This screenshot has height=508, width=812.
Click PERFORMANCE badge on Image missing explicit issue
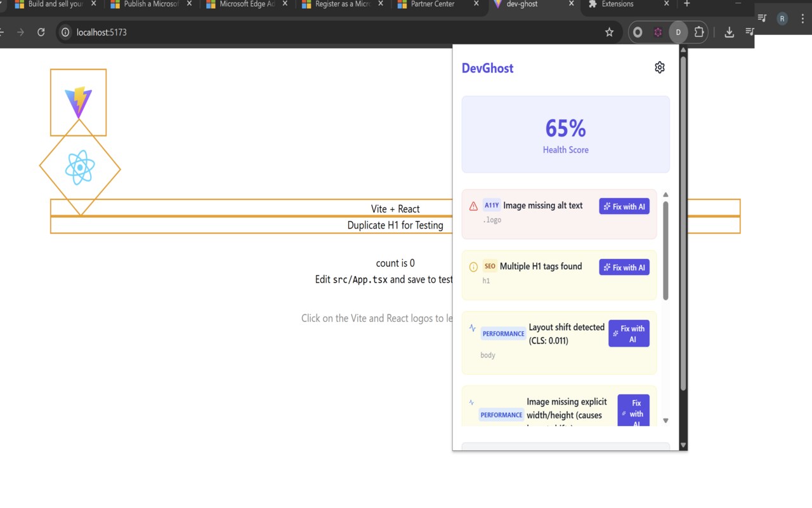coord(501,415)
